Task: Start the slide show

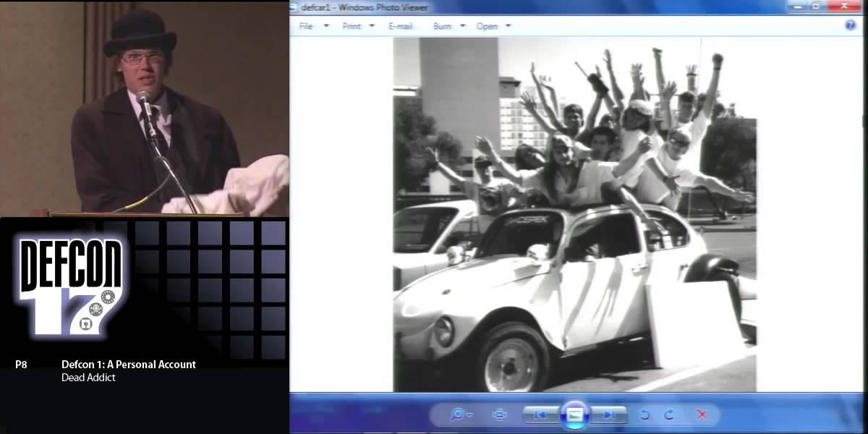Action: pos(575,414)
